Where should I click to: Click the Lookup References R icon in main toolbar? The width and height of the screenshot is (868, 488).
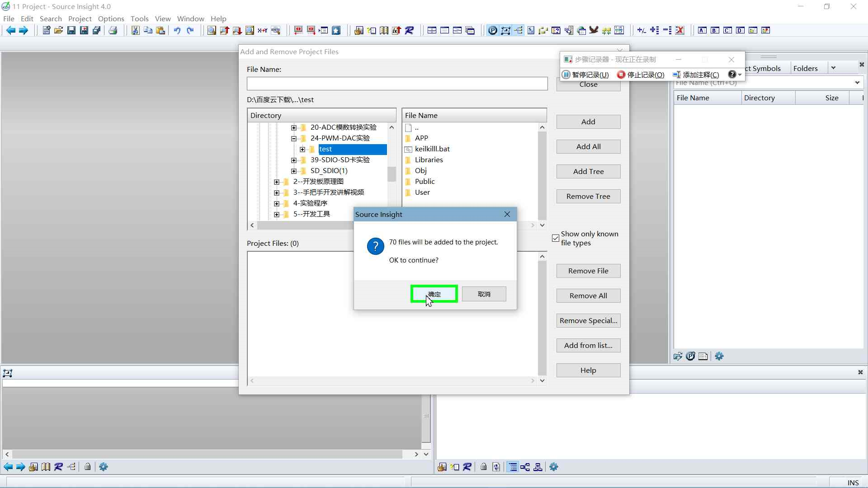(x=409, y=30)
